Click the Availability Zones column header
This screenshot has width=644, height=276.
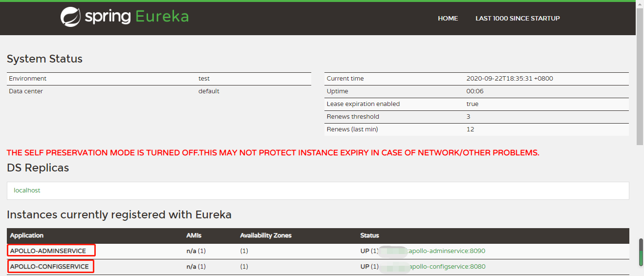pyautogui.click(x=266, y=235)
